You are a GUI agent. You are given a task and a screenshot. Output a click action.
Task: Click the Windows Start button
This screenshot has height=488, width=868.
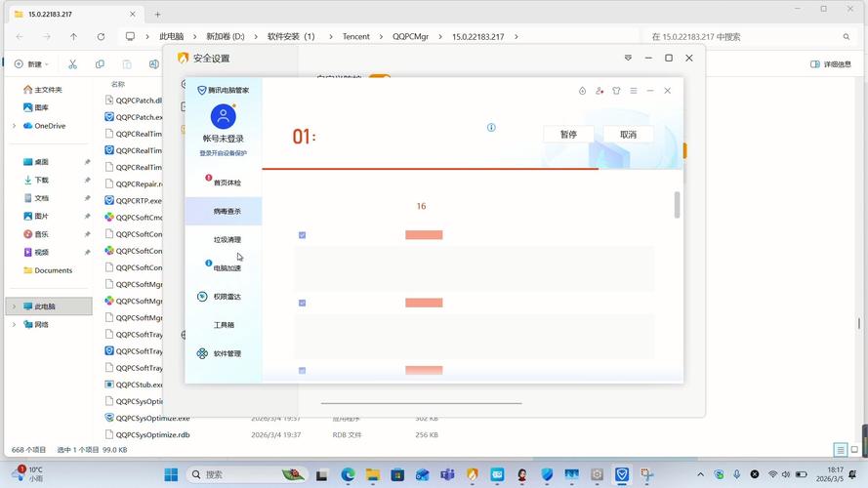pyautogui.click(x=171, y=474)
